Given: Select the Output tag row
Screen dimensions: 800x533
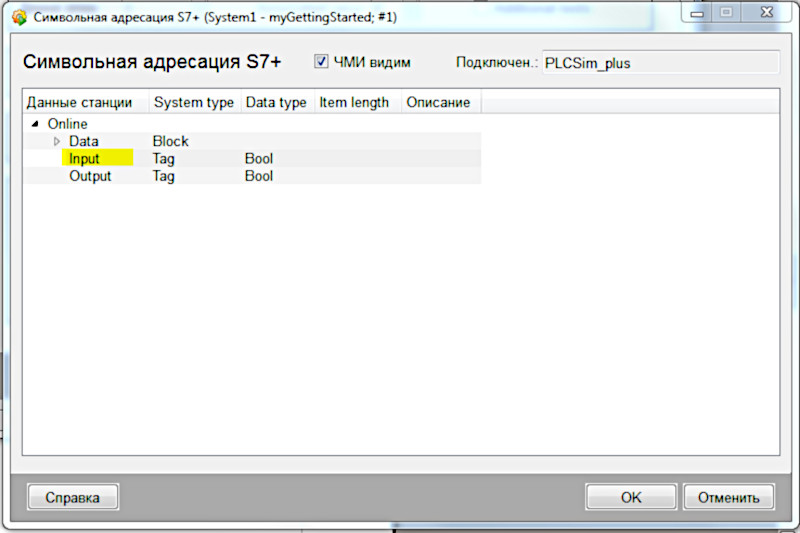Looking at the screenshot, I should [x=252, y=176].
